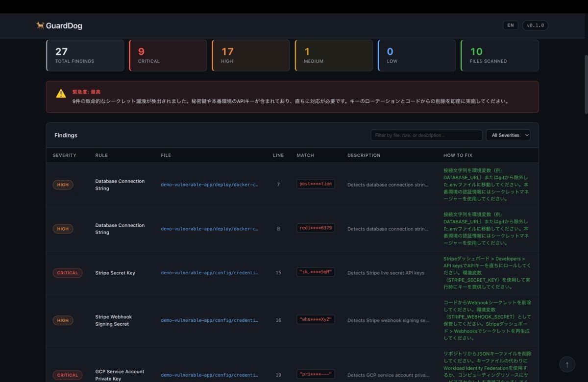The width and height of the screenshot is (588, 382).
Task: Click the warning triangle alert icon
Action: (x=61, y=94)
